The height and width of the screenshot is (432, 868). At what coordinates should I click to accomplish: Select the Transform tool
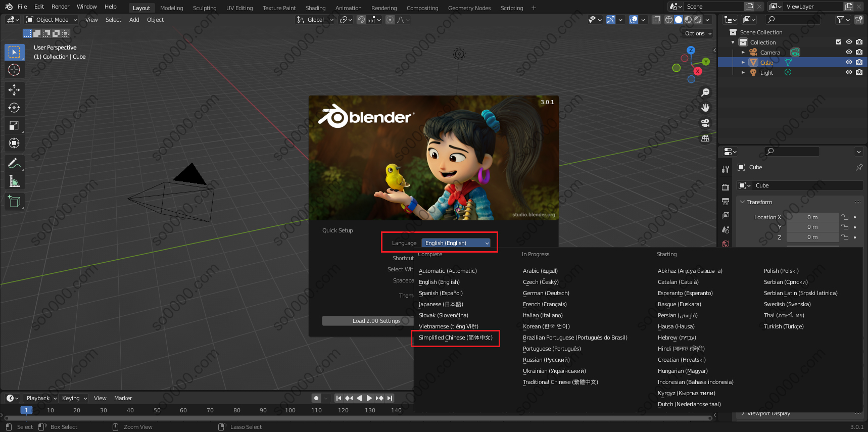point(14,143)
